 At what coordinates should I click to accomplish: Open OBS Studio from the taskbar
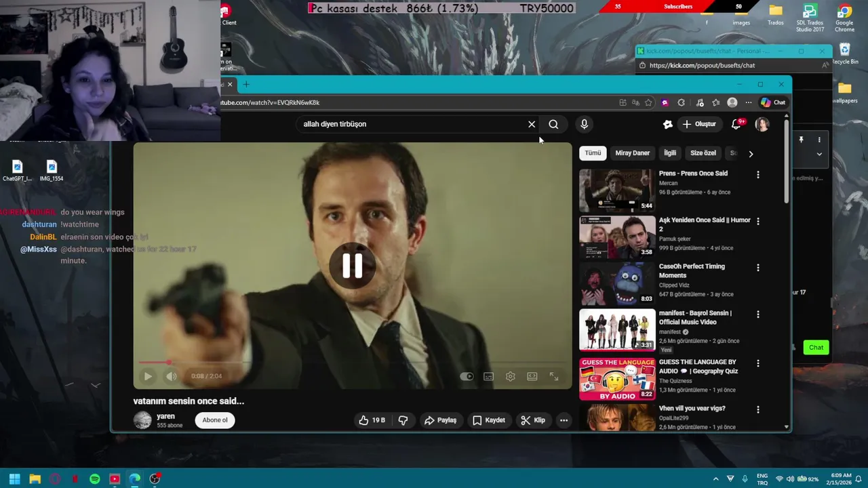point(155,479)
